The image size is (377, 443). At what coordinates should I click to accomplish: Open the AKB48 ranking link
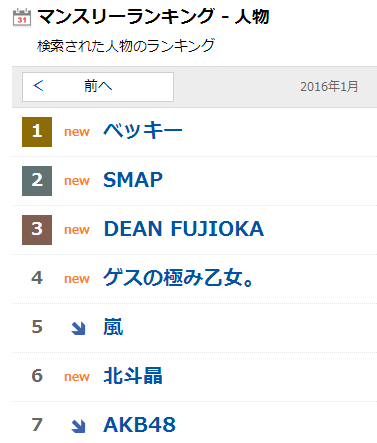pos(140,425)
